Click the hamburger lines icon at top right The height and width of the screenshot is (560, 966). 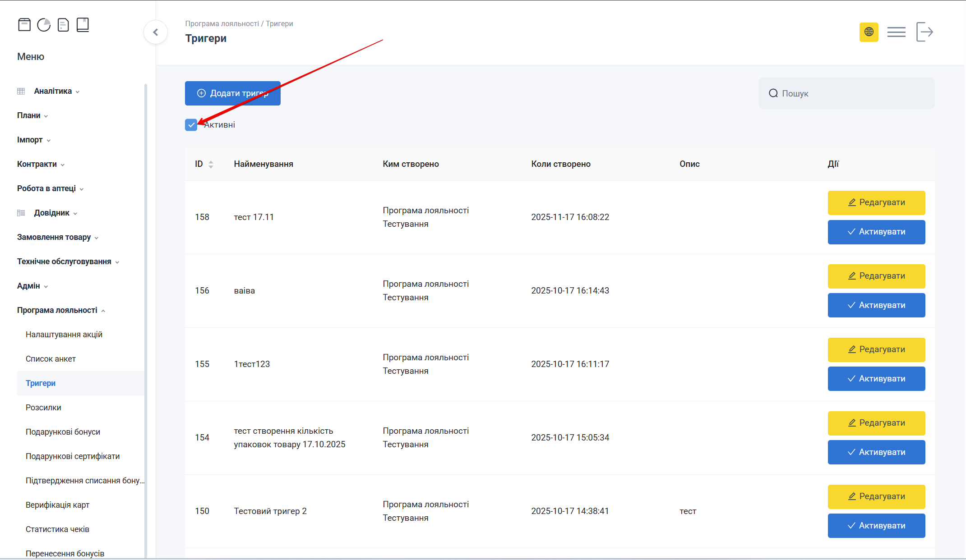[896, 32]
